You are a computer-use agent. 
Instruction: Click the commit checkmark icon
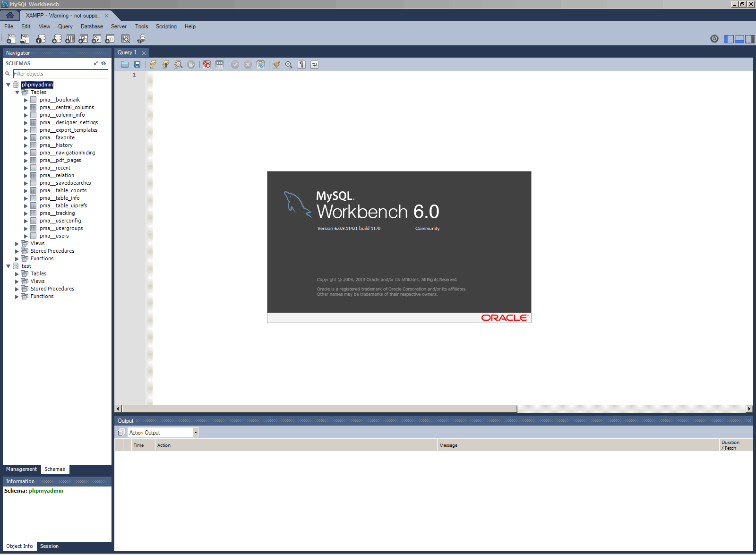[x=235, y=65]
